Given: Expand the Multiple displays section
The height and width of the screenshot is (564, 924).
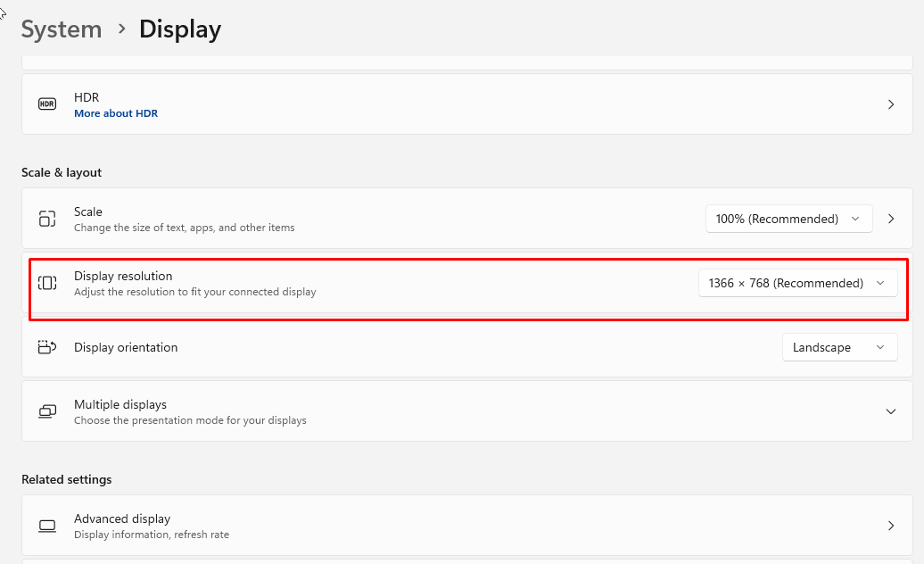Looking at the screenshot, I should (x=890, y=411).
